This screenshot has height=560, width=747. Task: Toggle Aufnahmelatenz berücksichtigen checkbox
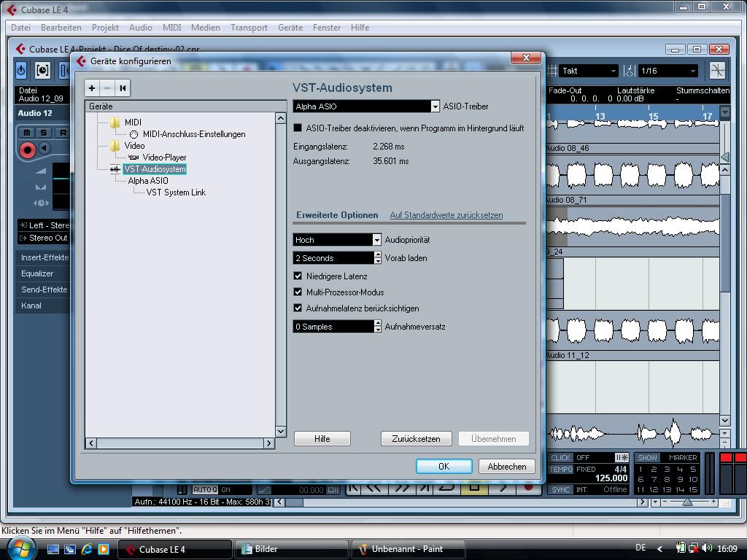click(298, 308)
